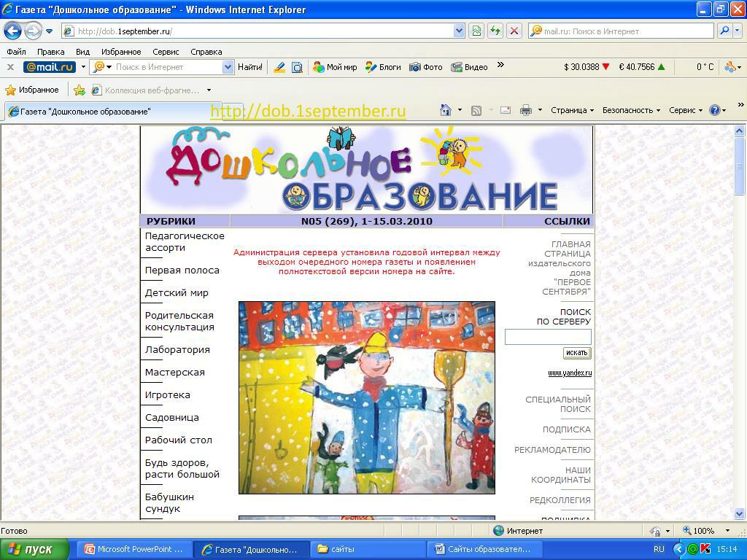Click the browser Forward arrow button
Image resolution: width=747 pixels, height=560 pixels.
point(33,31)
